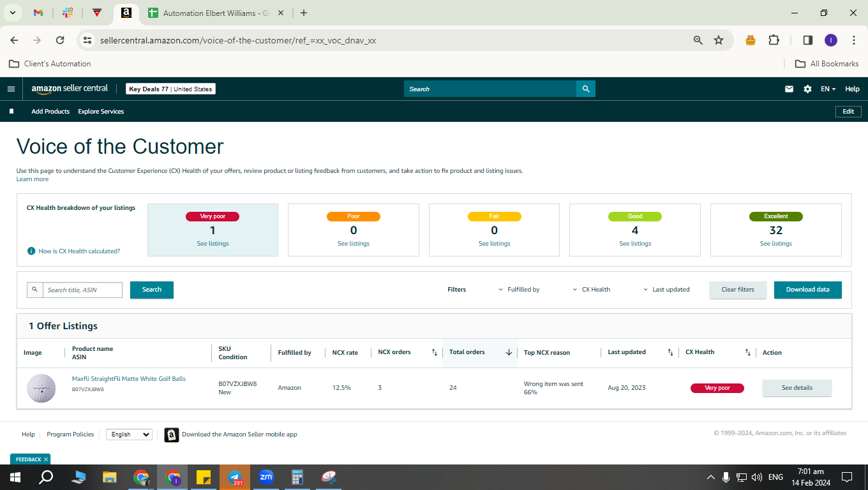Viewport: 868px width, 490px height.
Task: Open Explore Services menu item
Action: (101, 112)
